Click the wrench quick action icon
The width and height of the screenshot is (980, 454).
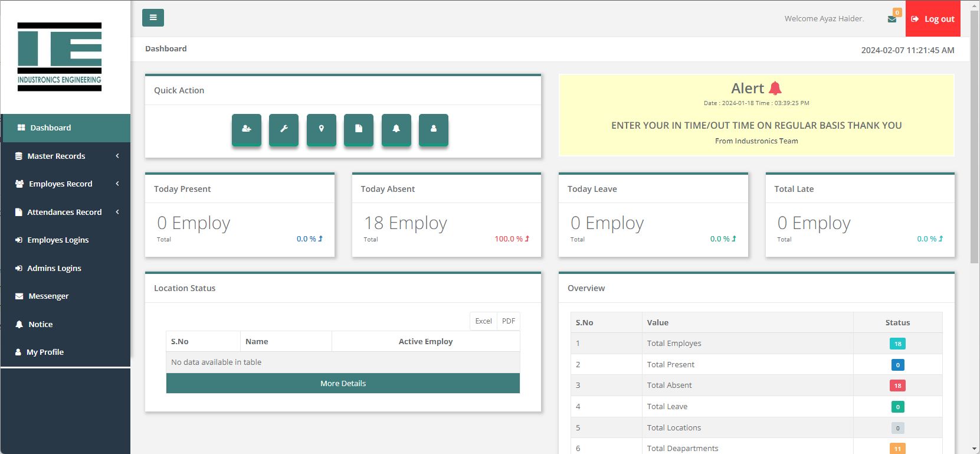284,129
